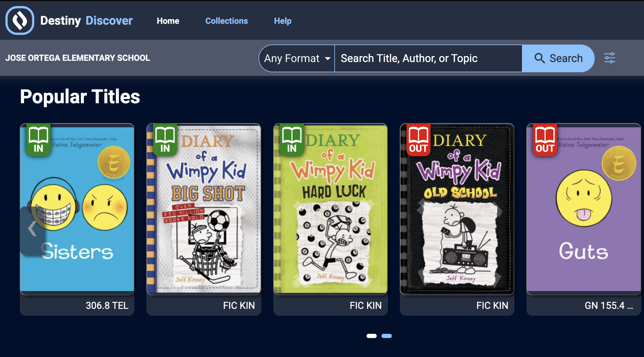Open the Help menu link
Screen dimensions: 644x357
click(x=283, y=21)
